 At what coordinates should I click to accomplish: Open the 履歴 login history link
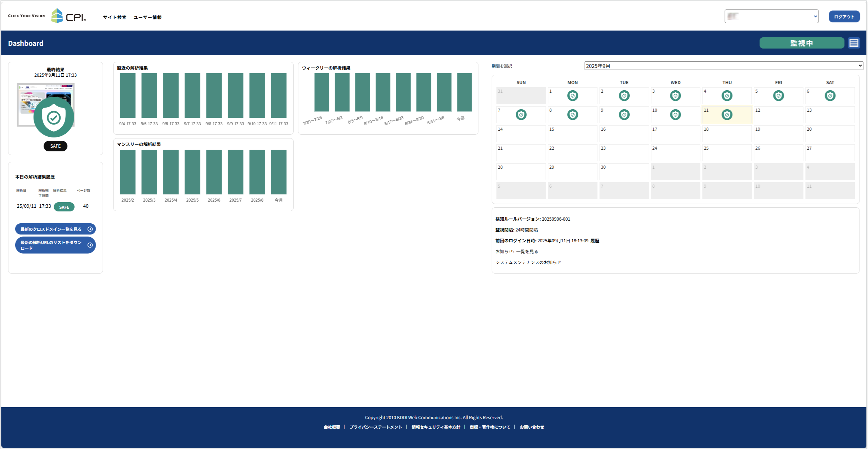(595, 241)
